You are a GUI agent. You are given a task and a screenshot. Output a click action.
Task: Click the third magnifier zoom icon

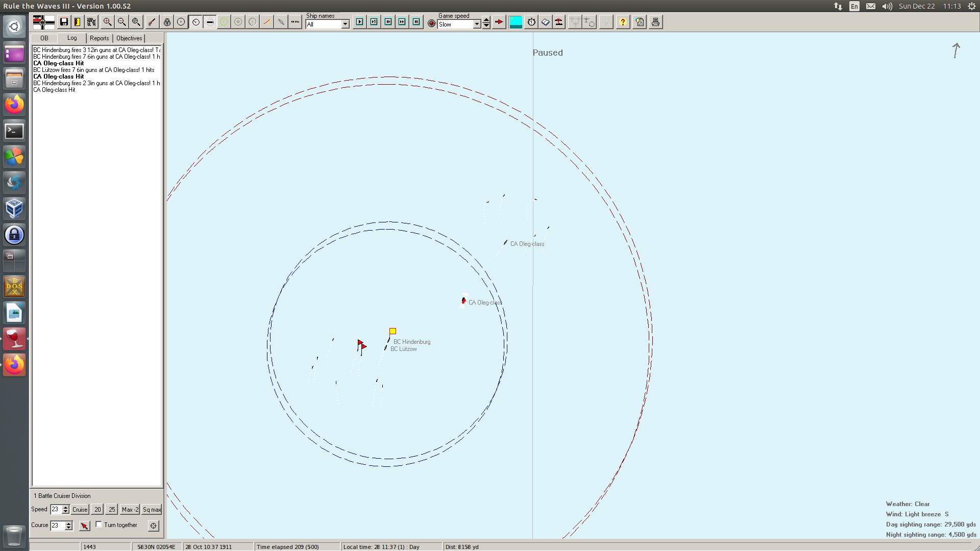136,22
